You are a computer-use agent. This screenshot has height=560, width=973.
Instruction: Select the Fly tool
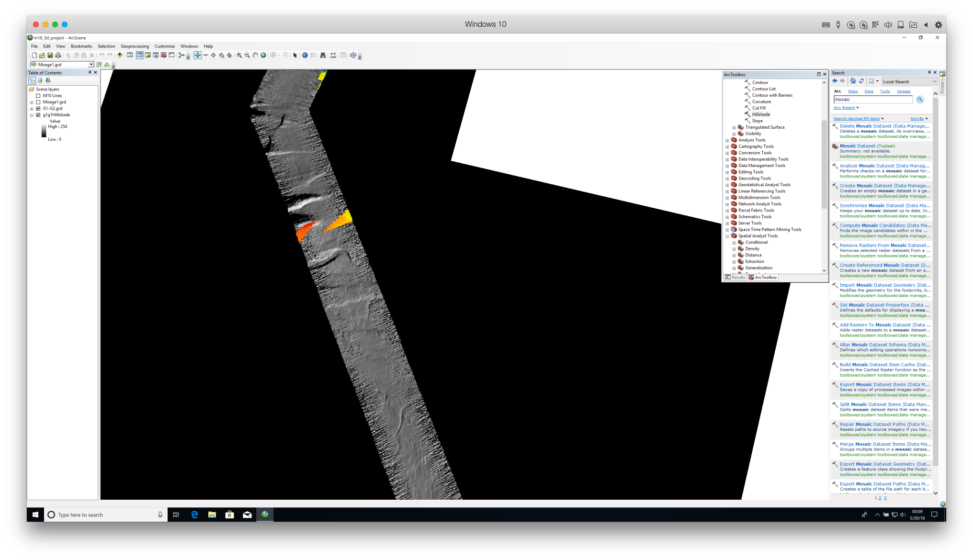click(x=205, y=56)
